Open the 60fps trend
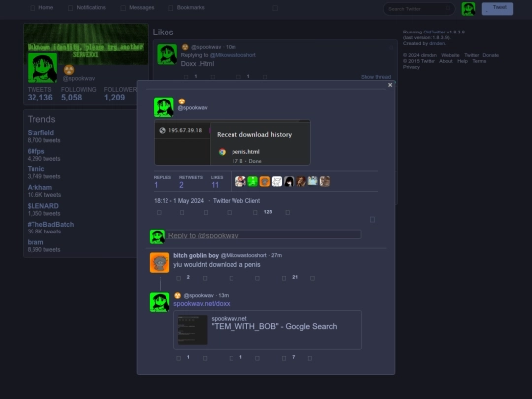Image resolution: width=532 pixels, height=399 pixels. pyautogui.click(x=35, y=151)
